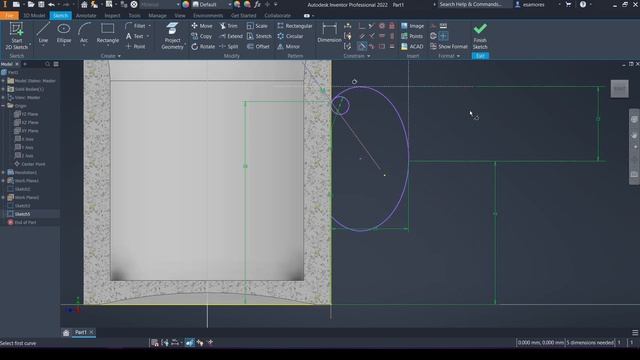640x360 pixels.
Task: Click the Undo arrow
Action: [x=52, y=4]
